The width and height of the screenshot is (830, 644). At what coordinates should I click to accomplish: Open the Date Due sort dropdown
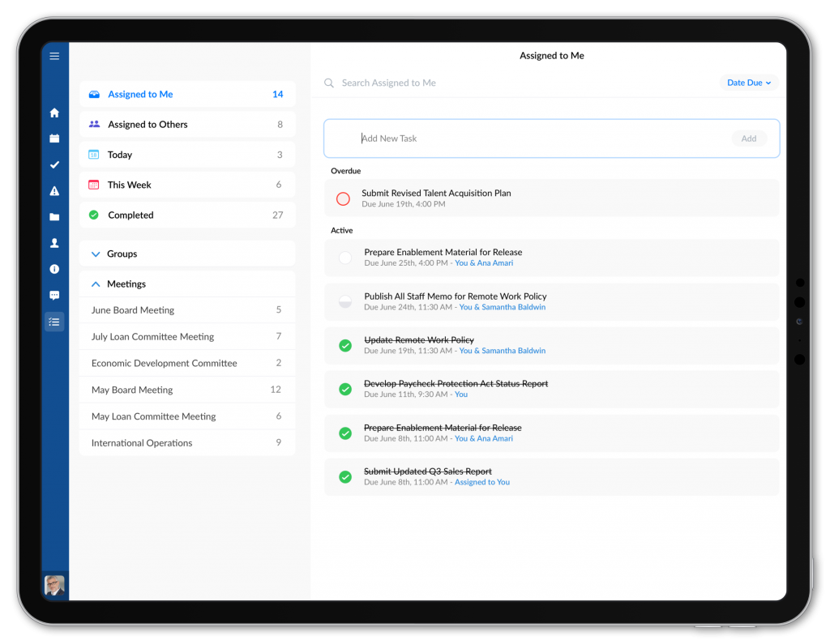point(748,82)
